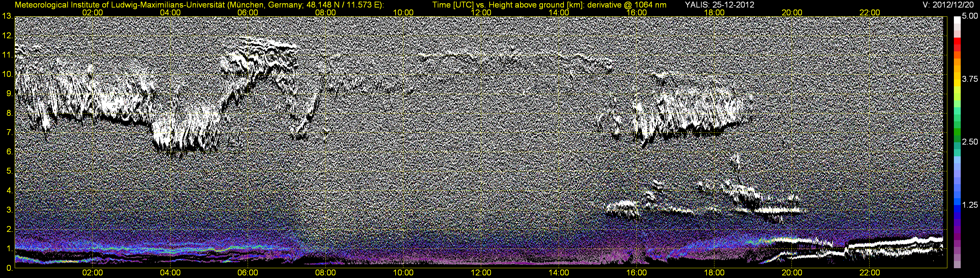The height and width of the screenshot is (278, 980).
Task: Click the 08:00 label on upper time axis
Action: pyautogui.click(x=326, y=12)
